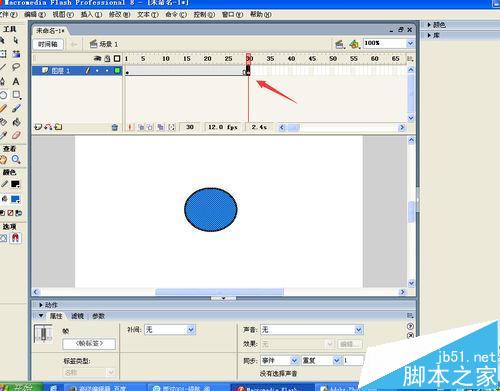Toggle Show All Layers as Outlines square
This screenshot has height=391, width=500.
(x=117, y=59)
